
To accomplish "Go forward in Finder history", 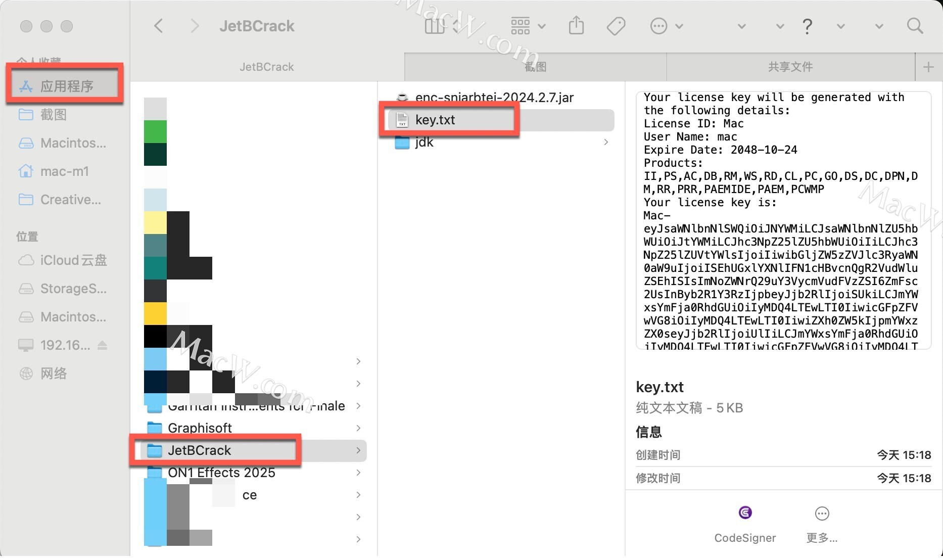I will pyautogui.click(x=194, y=26).
